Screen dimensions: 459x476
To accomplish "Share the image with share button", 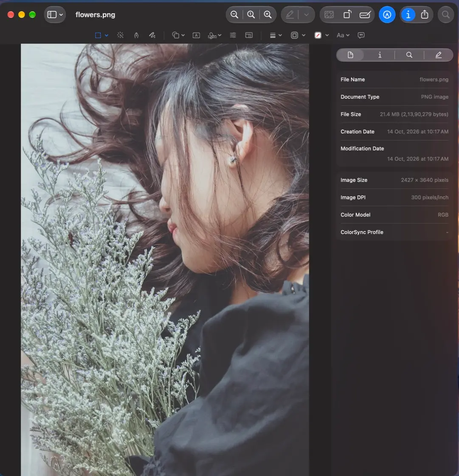I will (425, 14).
